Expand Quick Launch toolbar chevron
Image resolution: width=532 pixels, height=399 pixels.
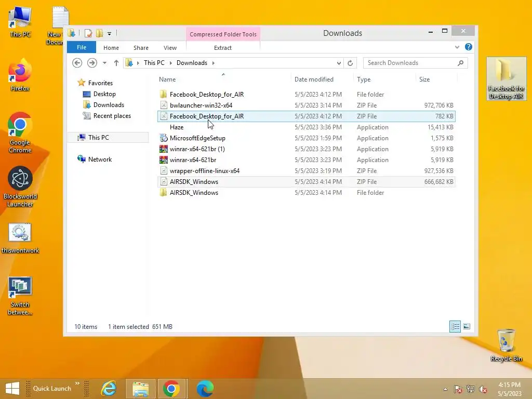click(77, 383)
